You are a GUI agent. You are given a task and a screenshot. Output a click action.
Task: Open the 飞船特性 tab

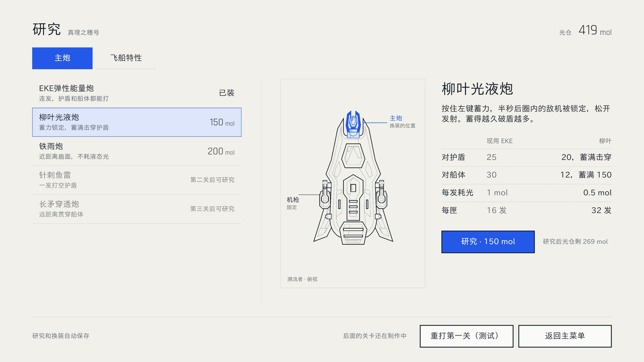pos(126,58)
